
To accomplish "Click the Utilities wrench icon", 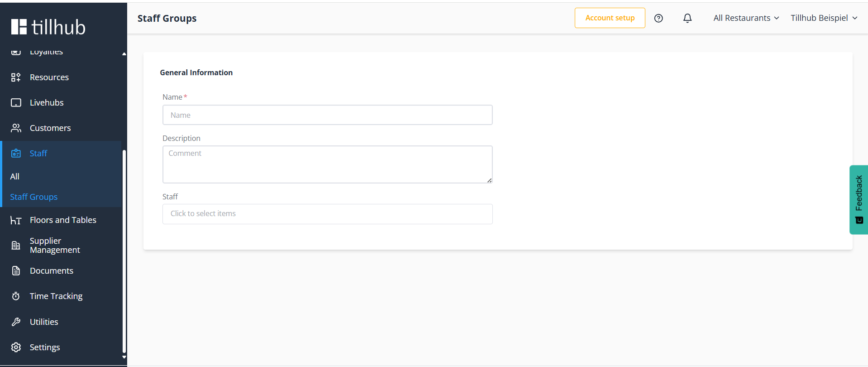I will point(16,322).
